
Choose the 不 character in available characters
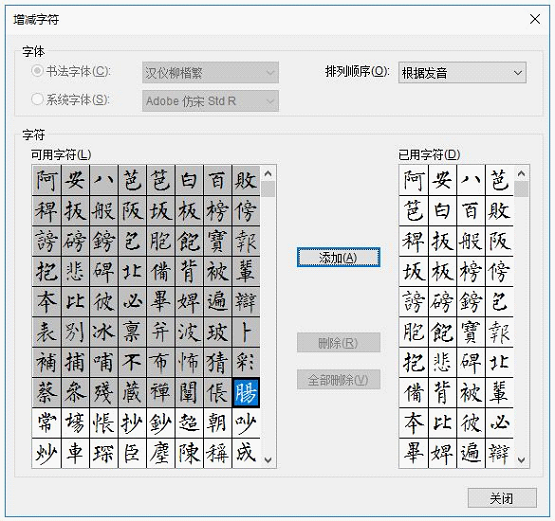132,362
